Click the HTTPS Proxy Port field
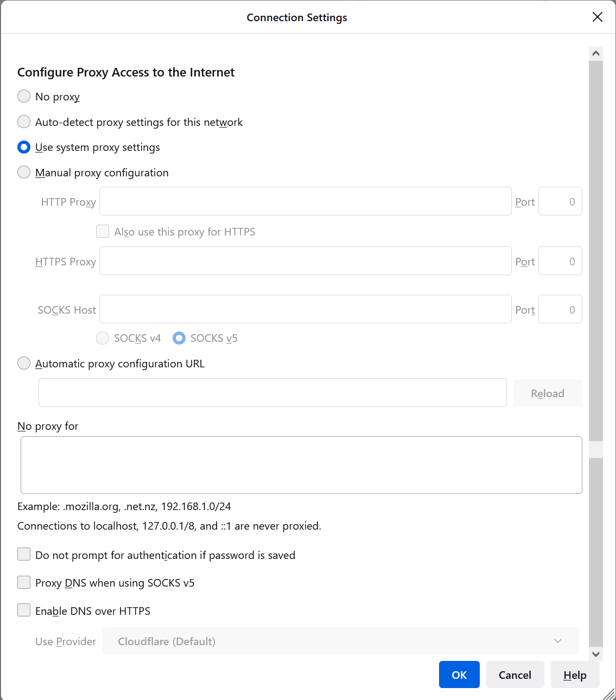 tap(560, 260)
